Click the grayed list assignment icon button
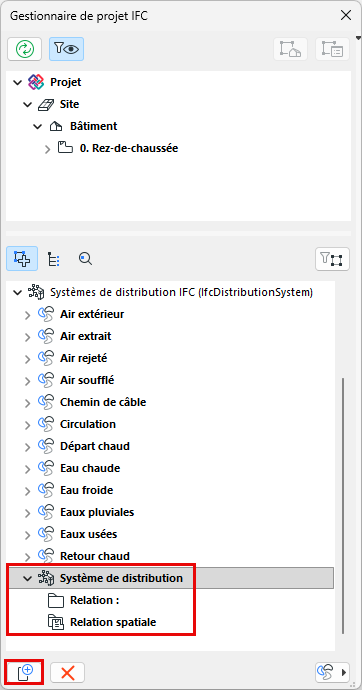Screen dimensions: 362x690 (333, 49)
